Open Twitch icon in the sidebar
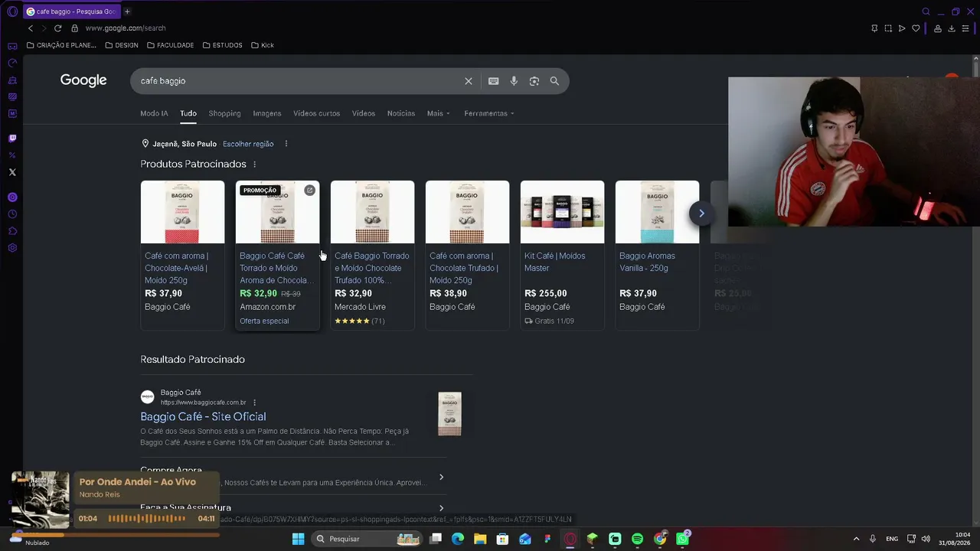This screenshot has height=551, width=980. [x=12, y=139]
